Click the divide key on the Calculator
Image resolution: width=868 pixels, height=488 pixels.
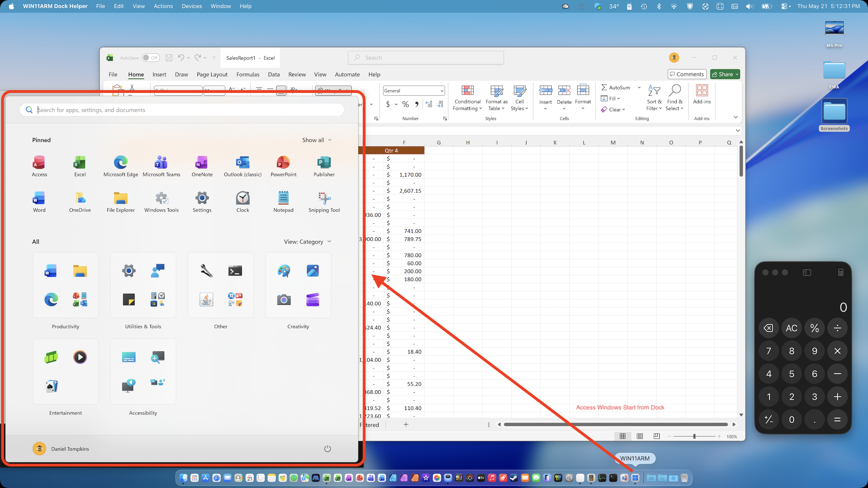(x=837, y=328)
